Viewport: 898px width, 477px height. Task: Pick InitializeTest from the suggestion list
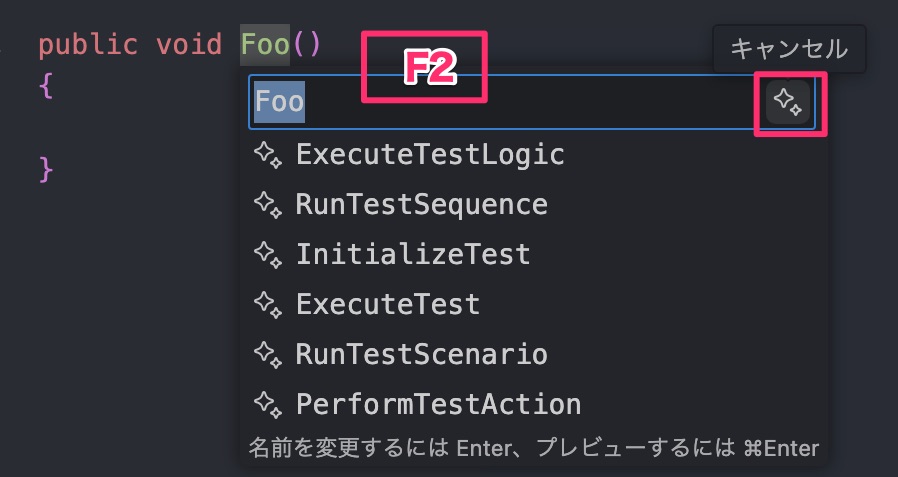(533, 255)
